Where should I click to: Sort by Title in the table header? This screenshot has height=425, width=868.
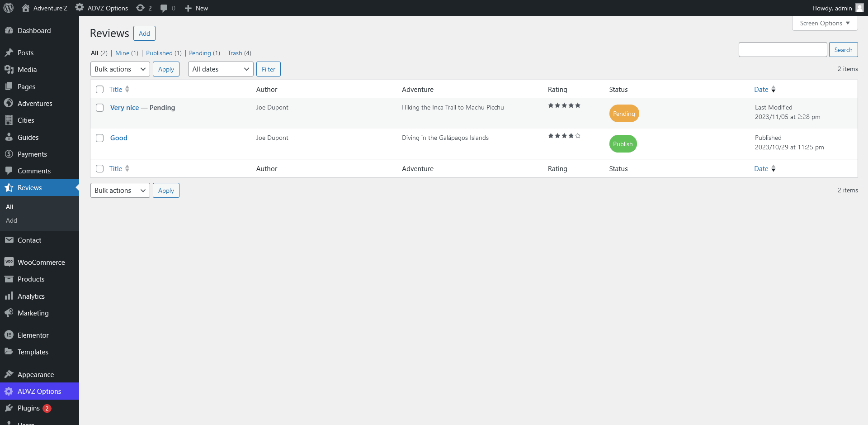click(x=119, y=90)
